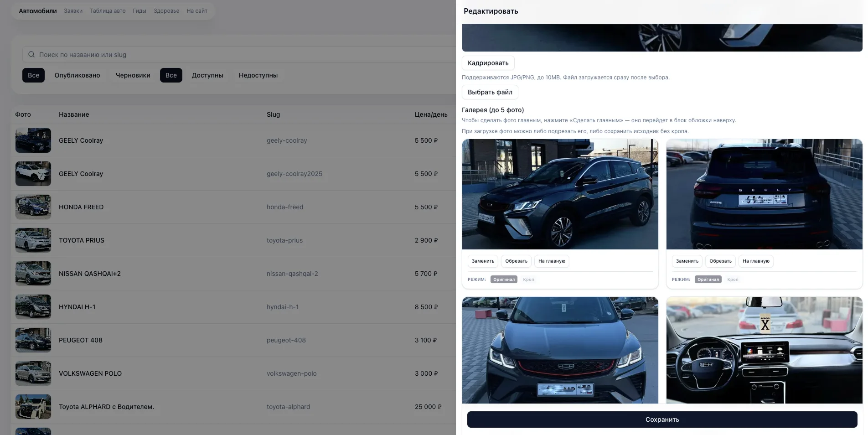Set rear-view photo mode to Кроп
The height and width of the screenshot is (435, 868).
(733, 280)
